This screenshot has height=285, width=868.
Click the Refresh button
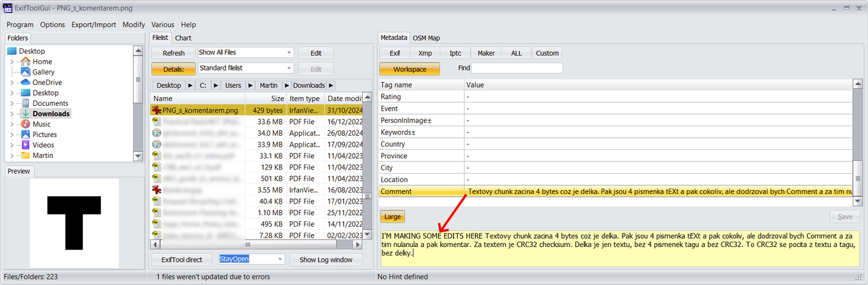click(x=174, y=53)
